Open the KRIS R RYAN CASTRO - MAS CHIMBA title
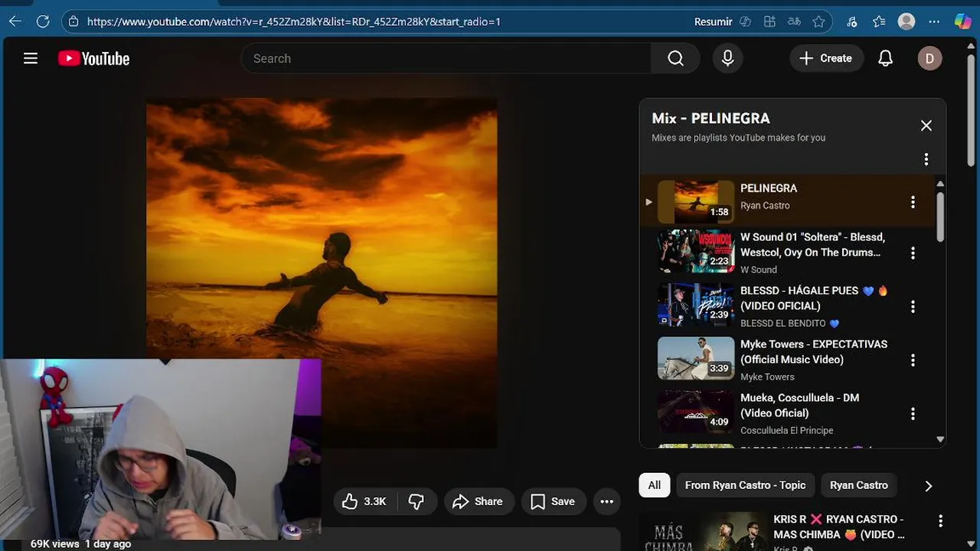The height and width of the screenshot is (551, 980). point(840,527)
